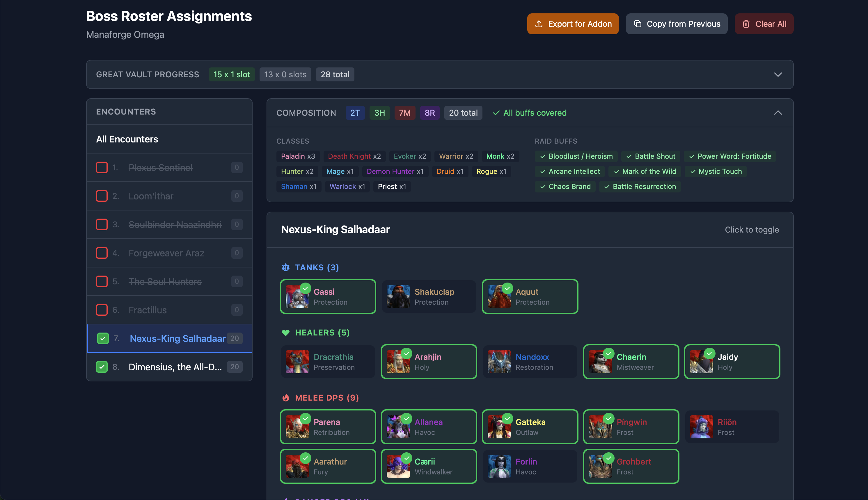Screen dimensions: 868x500
Task: Click the trash icon on Clear All
Action: [x=746, y=24]
